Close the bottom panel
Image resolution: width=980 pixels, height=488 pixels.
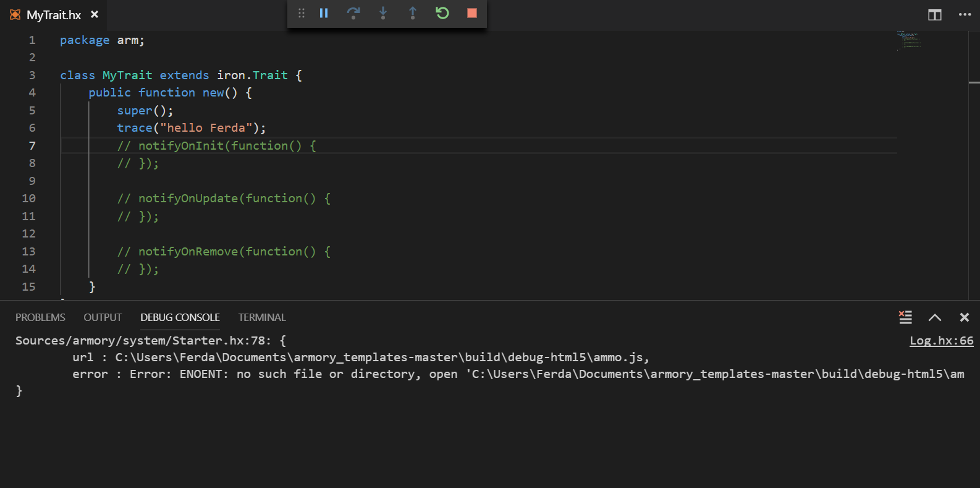[x=965, y=317]
